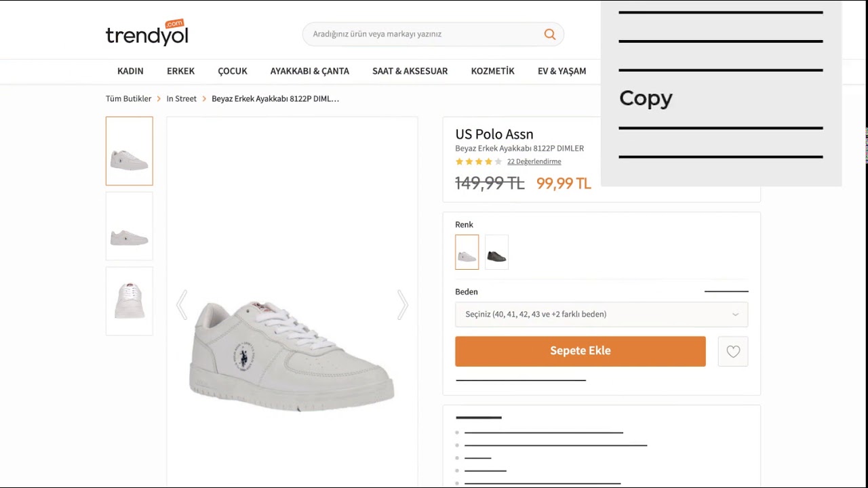Screen dimensions: 868x488
Task: Go to Tüm Butikler breadcrumb
Action: click(x=128, y=99)
